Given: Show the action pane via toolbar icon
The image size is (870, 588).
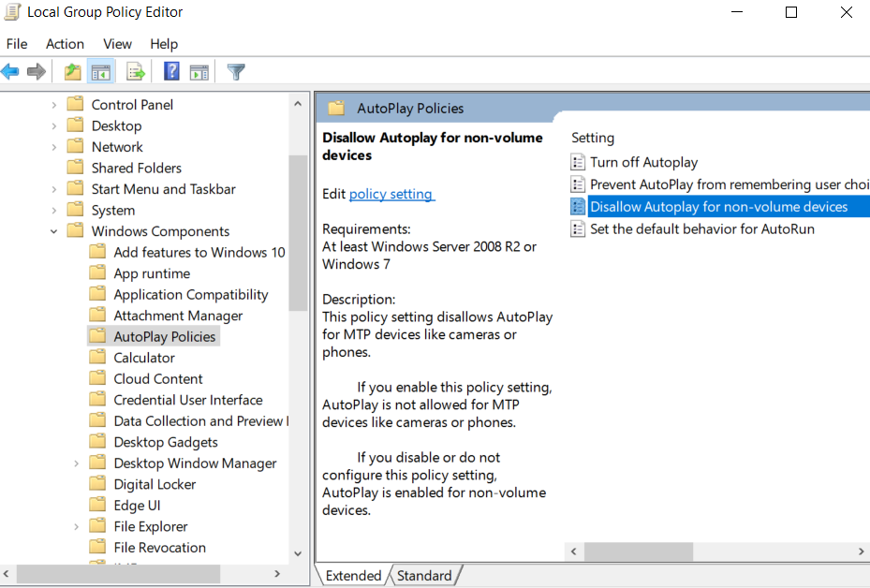Looking at the screenshot, I should coord(199,71).
